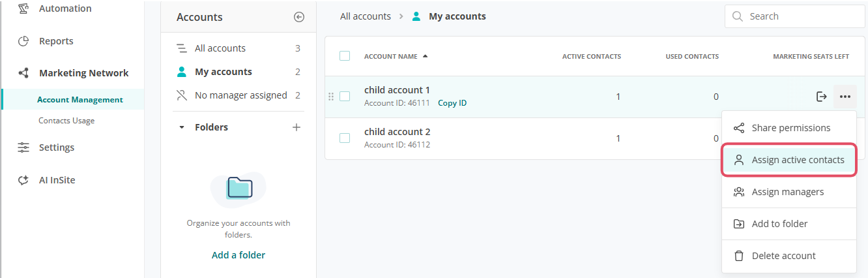Click the AI InSite sparkle icon
Image resolution: width=868 pixels, height=278 pixels.
[23, 180]
